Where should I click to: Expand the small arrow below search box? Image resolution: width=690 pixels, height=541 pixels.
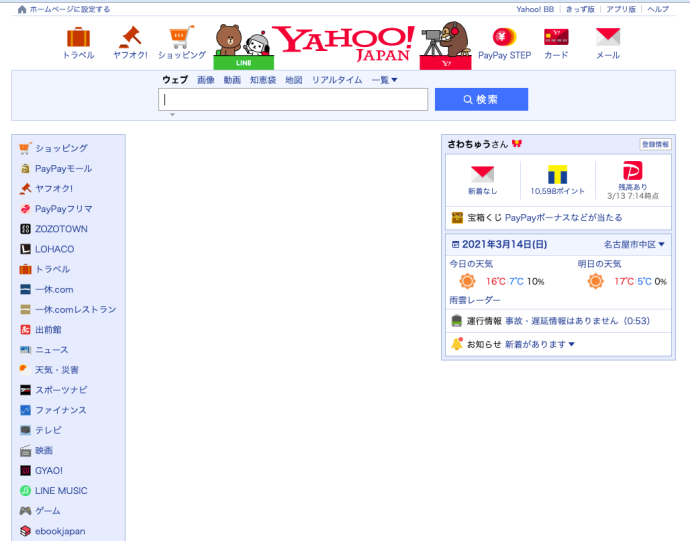172,115
